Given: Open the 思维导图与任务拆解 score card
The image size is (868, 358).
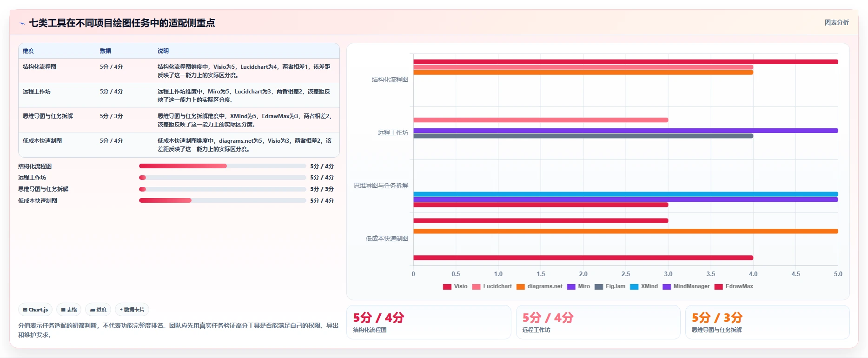Looking at the screenshot, I should point(768,322).
